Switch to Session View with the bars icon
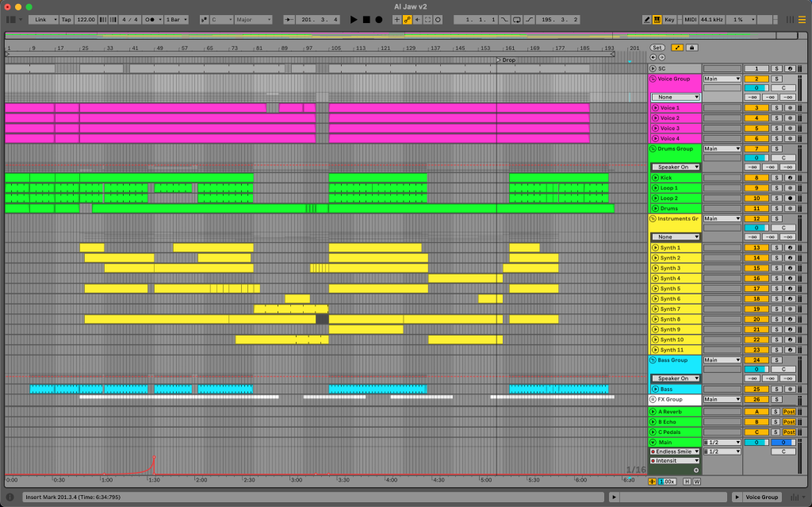This screenshot has width=812, height=507. click(x=790, y=20)
